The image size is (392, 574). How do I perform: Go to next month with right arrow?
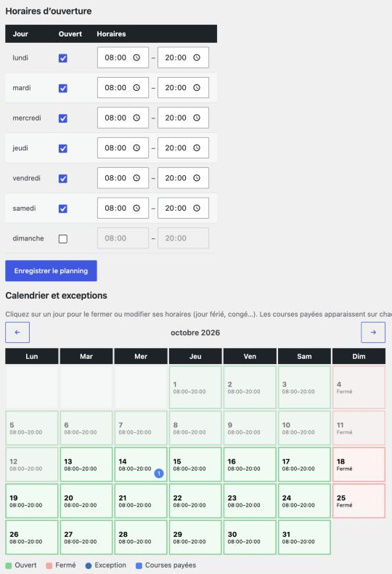coord(373,332)
